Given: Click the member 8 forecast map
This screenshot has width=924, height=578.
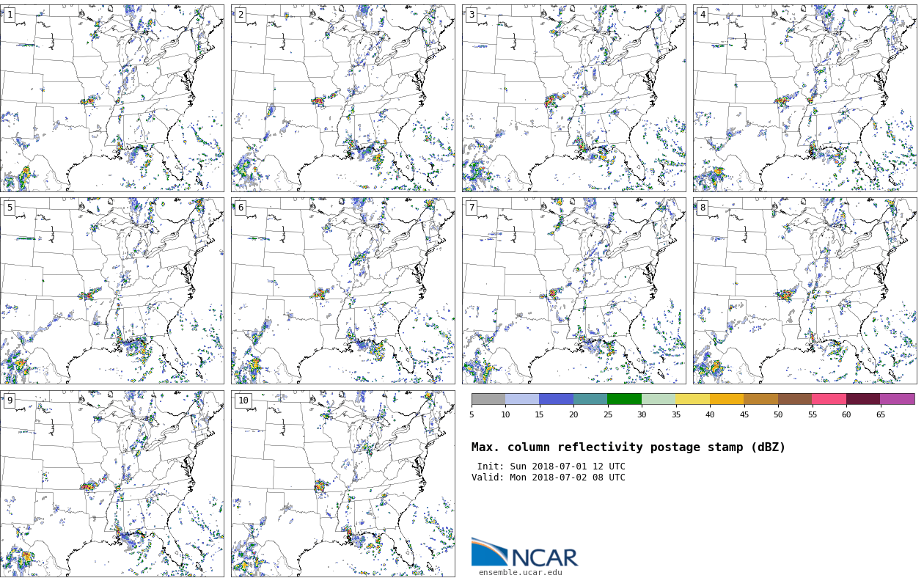Looking at the screenshot, I should (804, 290).
